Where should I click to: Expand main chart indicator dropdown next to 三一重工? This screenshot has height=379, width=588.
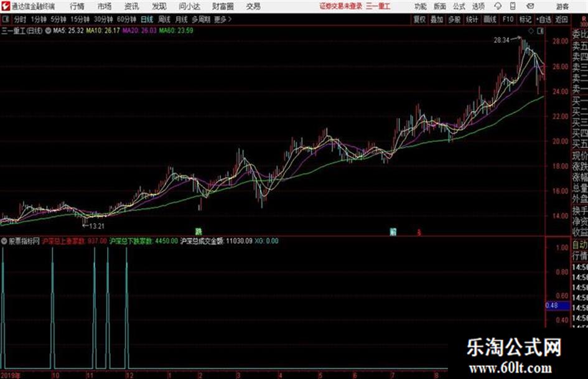(48, 30)
